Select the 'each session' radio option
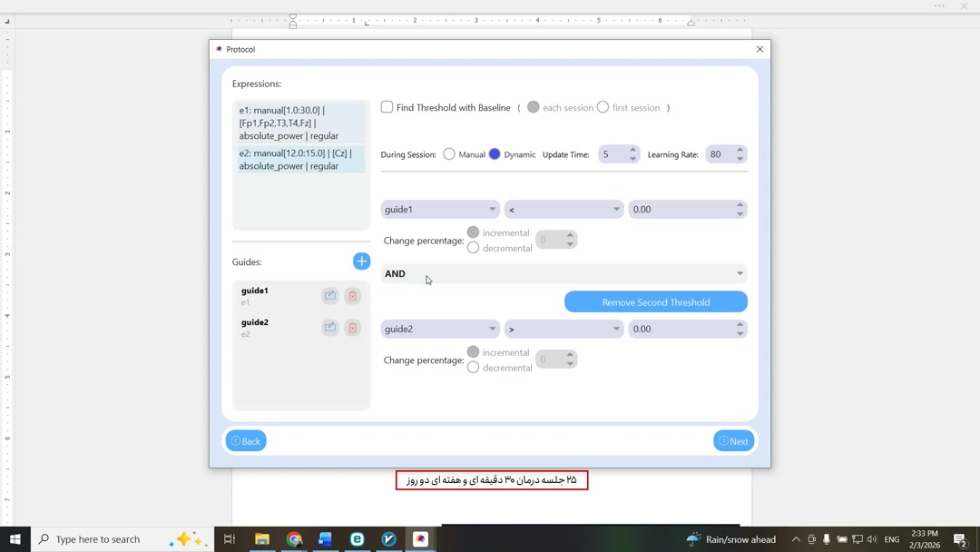Viewport: 980px width, 552px height. 534,107
